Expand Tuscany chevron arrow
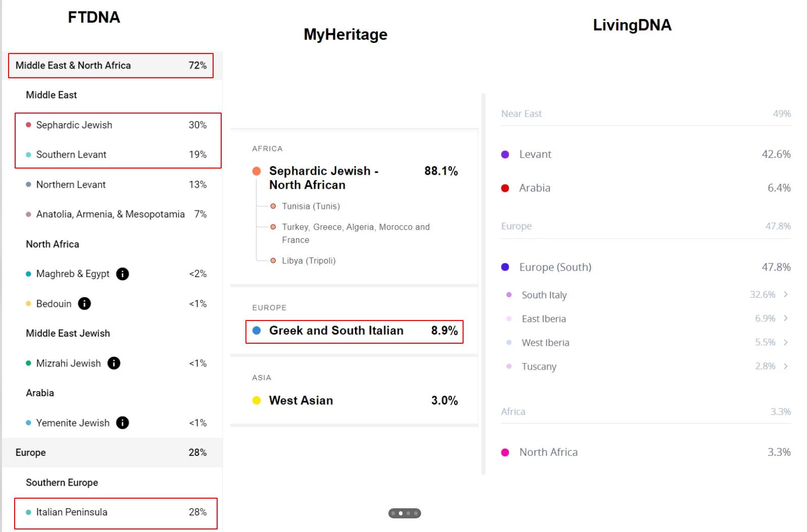The width and height of the screenshot is (807, 532). [786, 366]
